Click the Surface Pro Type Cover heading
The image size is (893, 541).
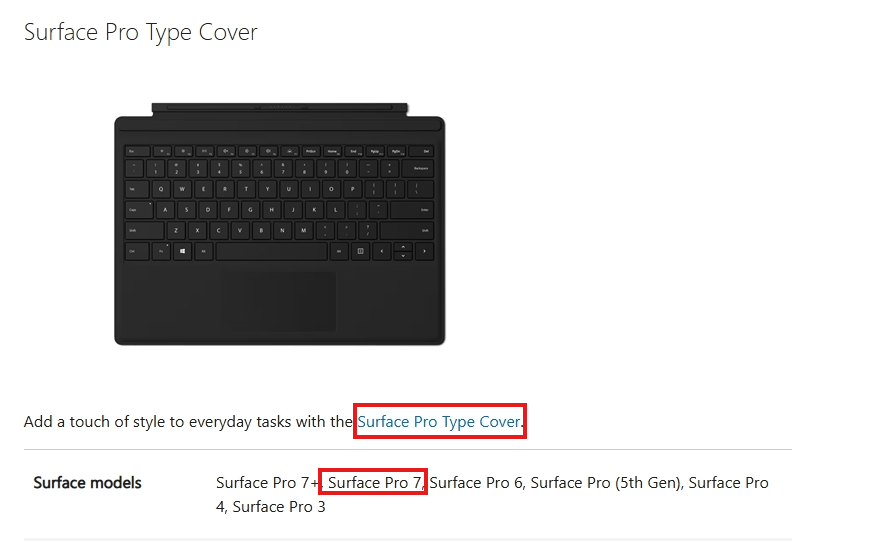(x=141, y=32)
